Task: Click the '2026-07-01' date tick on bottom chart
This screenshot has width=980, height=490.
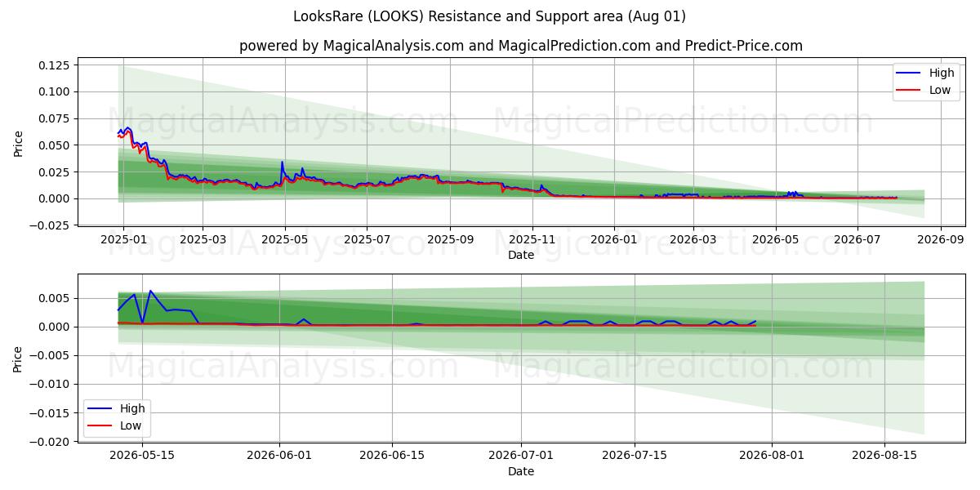Action: [522, 456]
